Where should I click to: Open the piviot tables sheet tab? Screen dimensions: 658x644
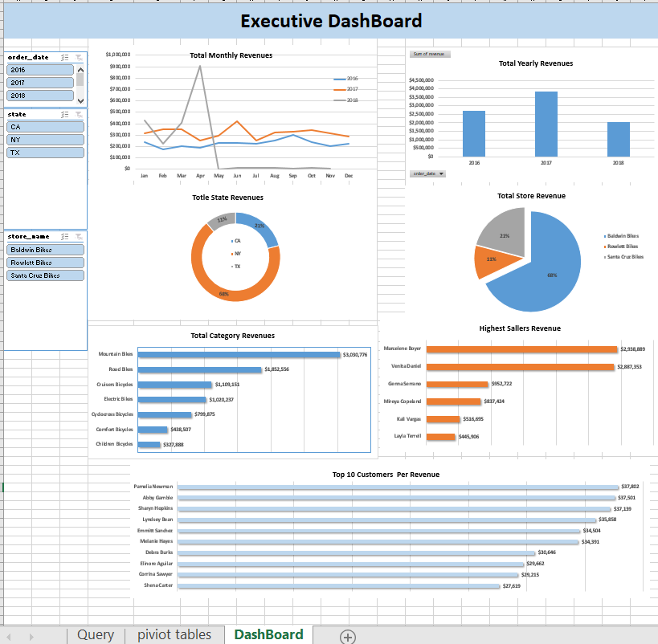click(x=174, y=634)
